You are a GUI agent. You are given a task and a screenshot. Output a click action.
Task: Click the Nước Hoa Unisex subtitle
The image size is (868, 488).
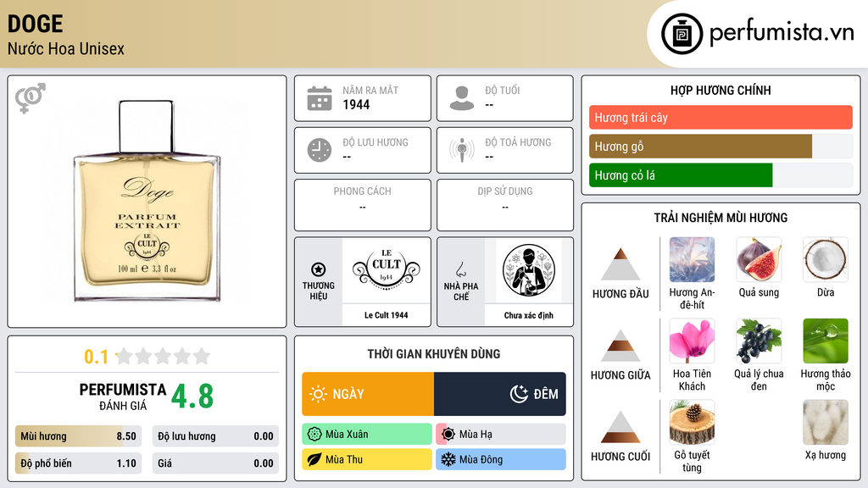coord(66,48)
